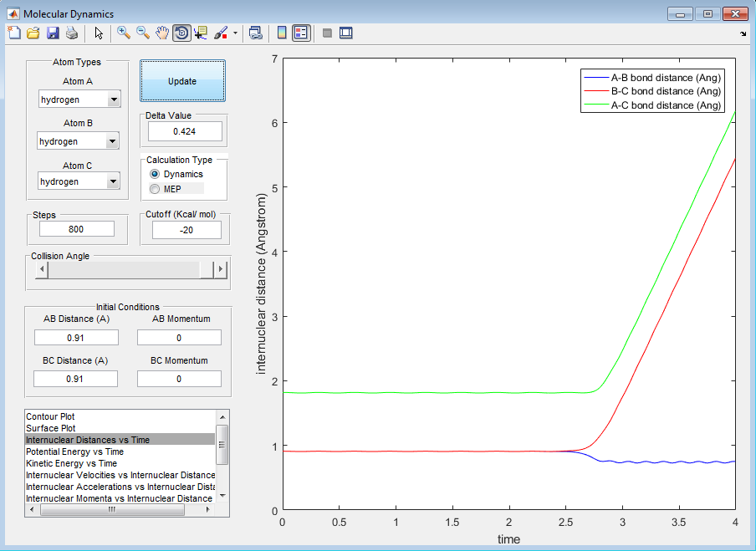The image size is (756, 551).
Task: Click the Open File folder icon
Action: [33, 33]
